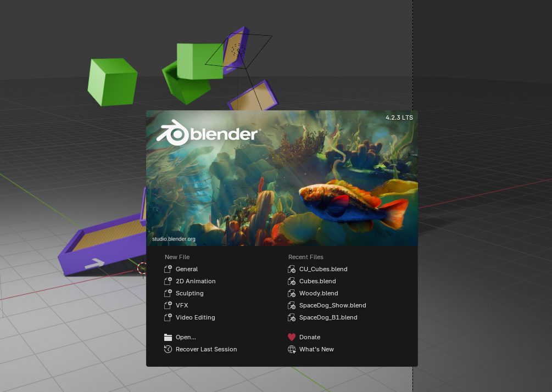This screenshot has width=552, height=392.
Task: Recover Last Session from splash
Action: 206,349
